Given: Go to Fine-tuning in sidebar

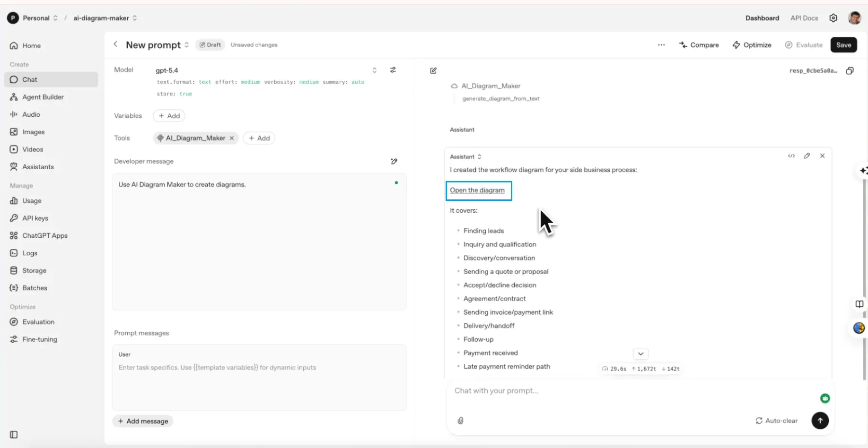Looking at the screenshot, I should pyautogui.click(x=39, y=339).
